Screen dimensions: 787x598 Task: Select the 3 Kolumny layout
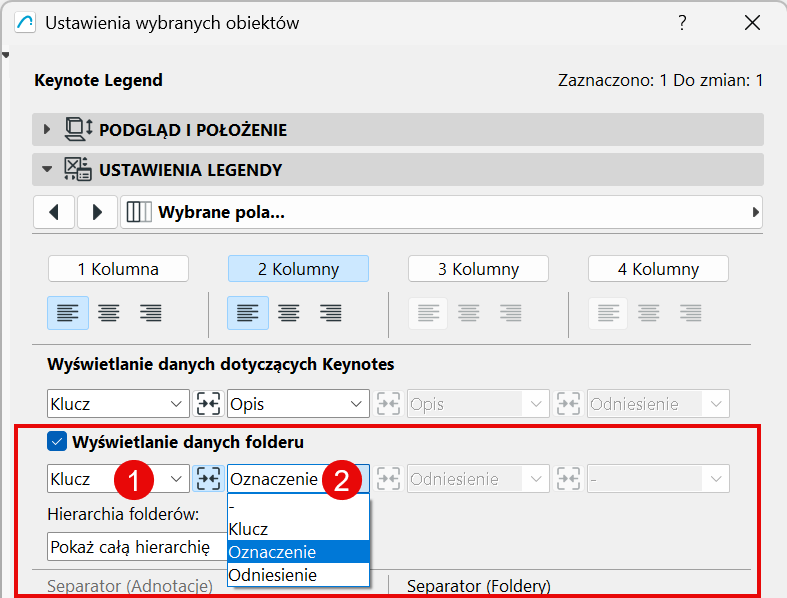(478, 269)
